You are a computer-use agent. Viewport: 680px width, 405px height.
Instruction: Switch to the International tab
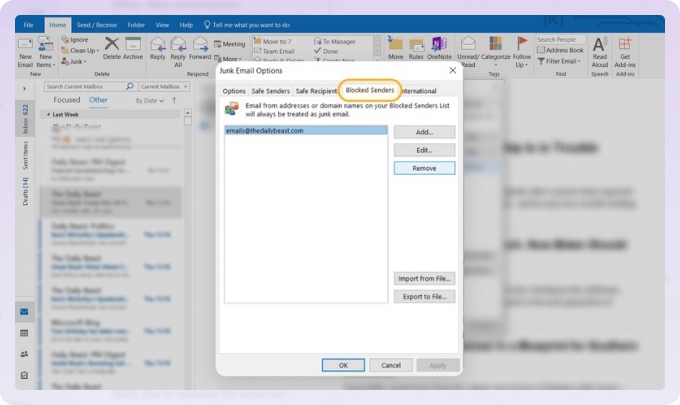(418, 91)
